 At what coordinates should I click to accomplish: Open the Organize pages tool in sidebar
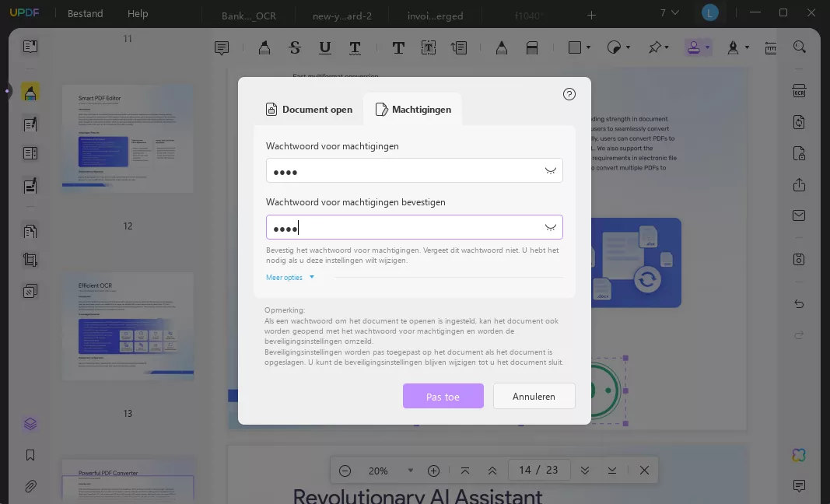pyautogui.click(x=30, y=231)
